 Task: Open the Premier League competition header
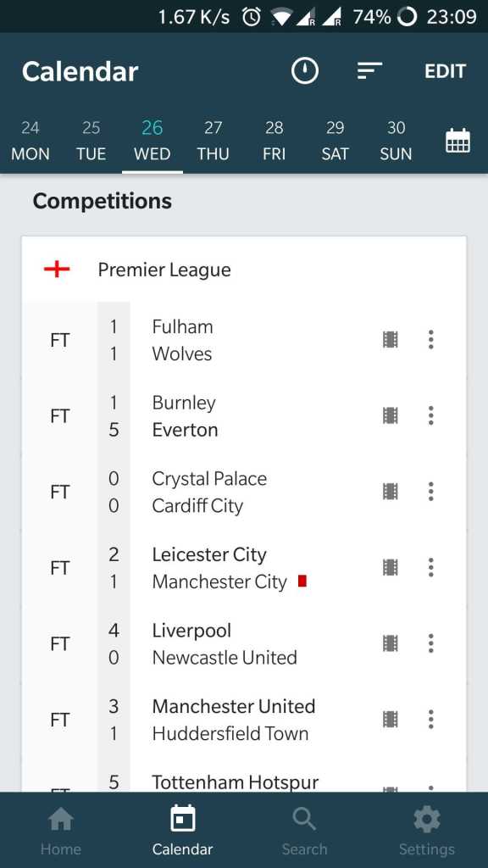pos(244,270)
